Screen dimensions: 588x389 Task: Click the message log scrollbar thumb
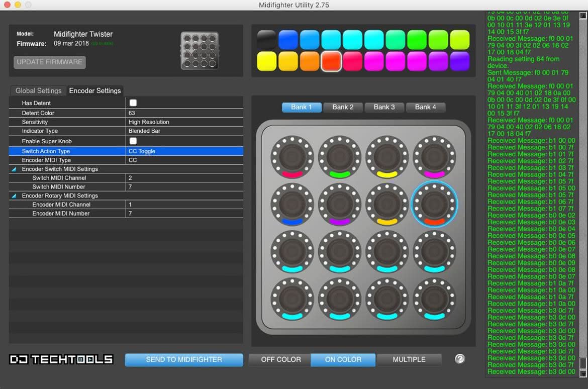(x=583, y=363)
